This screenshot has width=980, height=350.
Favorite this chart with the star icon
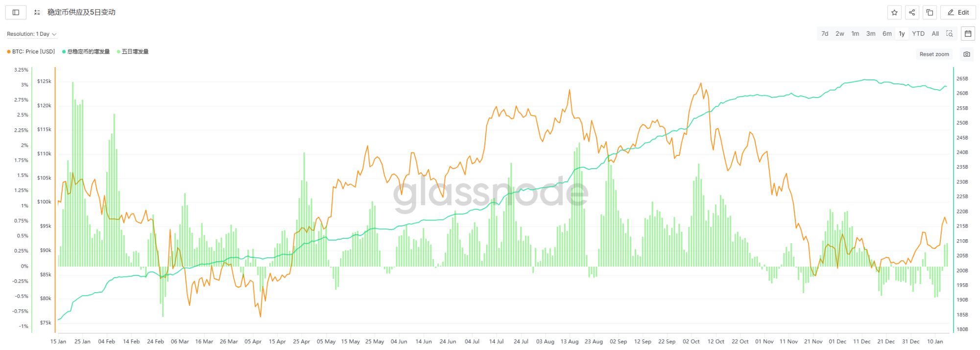click(x=894, y=12)
